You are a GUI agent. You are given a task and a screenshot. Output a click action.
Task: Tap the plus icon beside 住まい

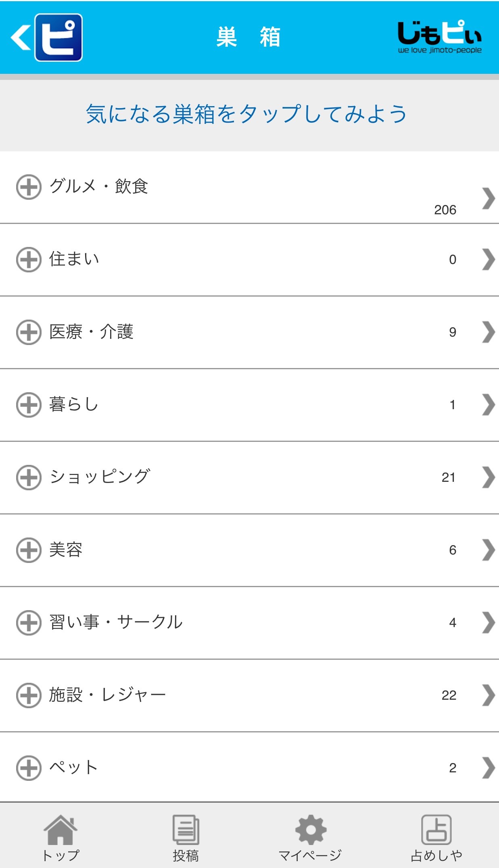click(x=29, y=259)
